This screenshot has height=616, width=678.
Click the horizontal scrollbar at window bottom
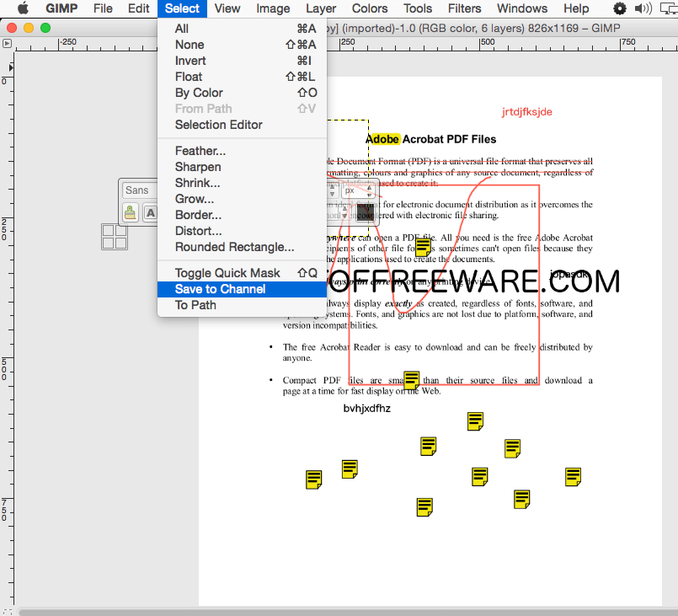click(348, 612)
